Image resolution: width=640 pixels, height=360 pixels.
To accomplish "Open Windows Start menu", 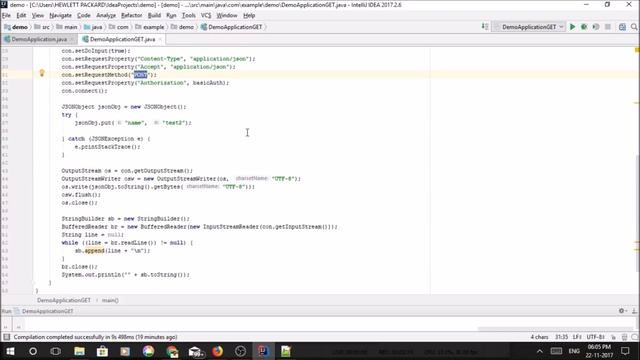I will (10, 351).
